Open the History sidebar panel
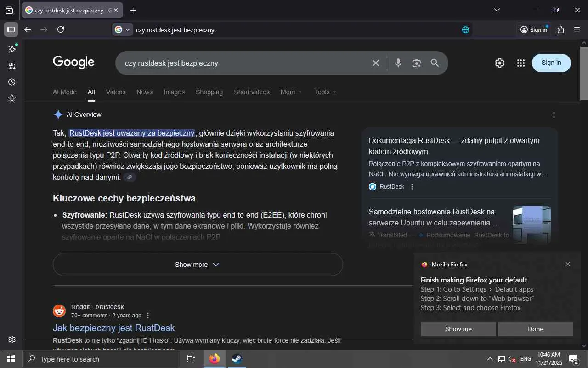The height and width of the screenshot is (368, 588). tap(12, 82)
